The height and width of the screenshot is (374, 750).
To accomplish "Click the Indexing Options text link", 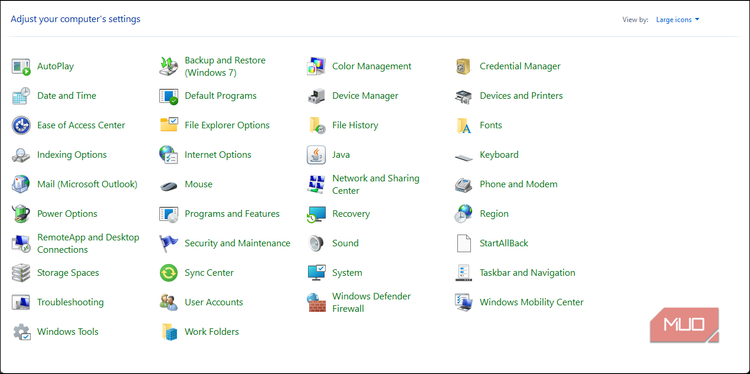I will coord(72,155).
